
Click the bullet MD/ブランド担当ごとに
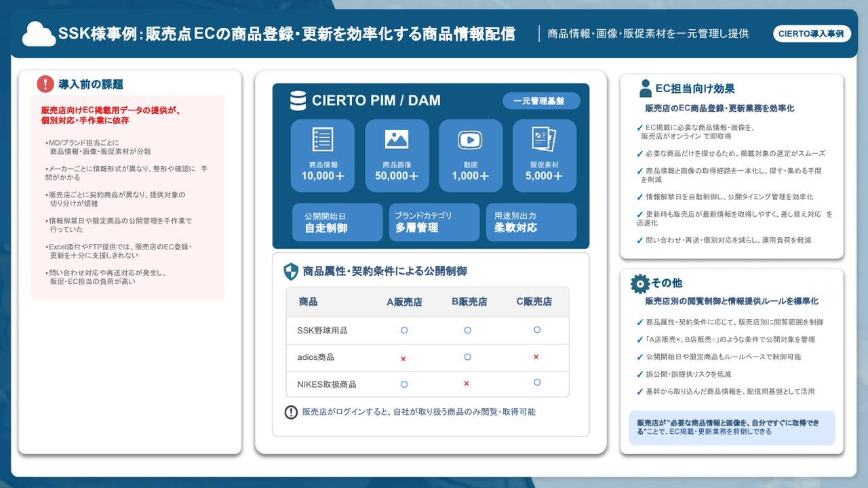(82, 143)
